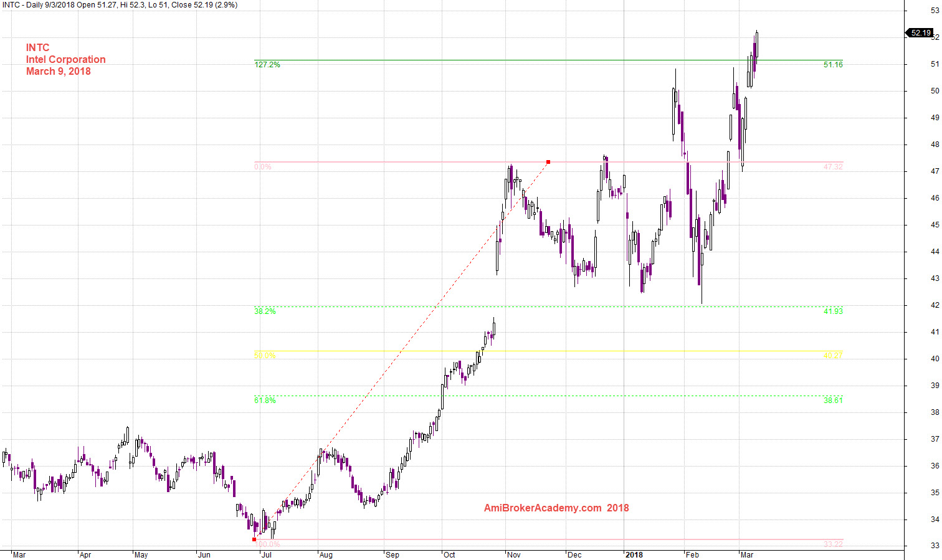Viewport: 942px width, 560px height.
Task: Click the 49 tick on the price axis
Action: [x=935, y=118]
